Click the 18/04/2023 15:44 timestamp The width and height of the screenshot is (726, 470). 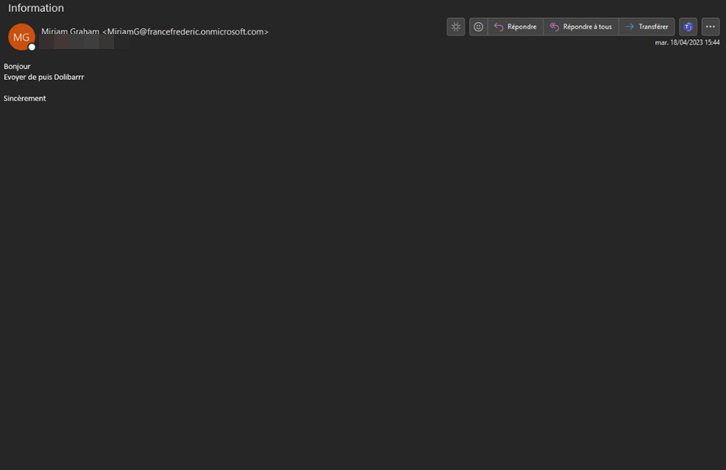pos(687,43)
